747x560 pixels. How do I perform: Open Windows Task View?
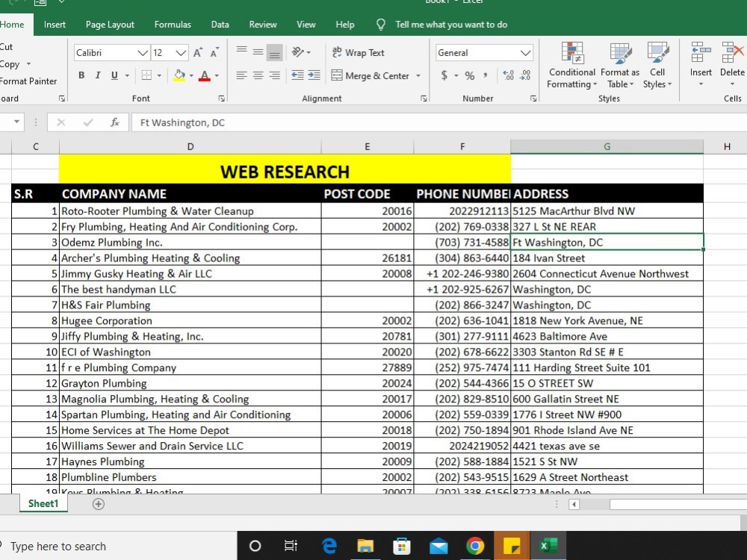[290, 546]
